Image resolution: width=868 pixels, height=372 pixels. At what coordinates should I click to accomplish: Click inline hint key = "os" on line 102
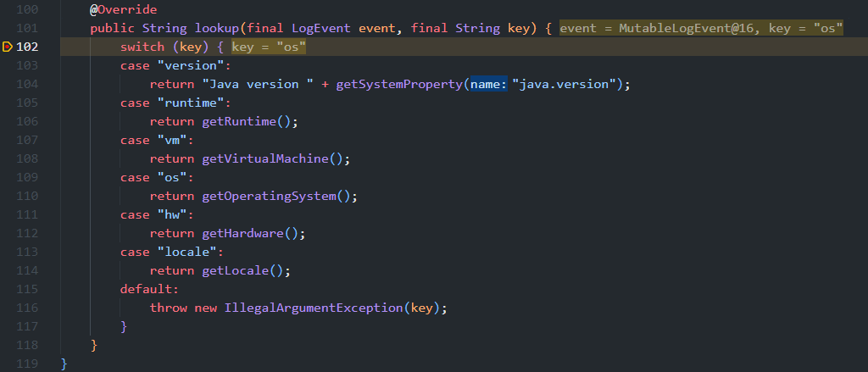(268, 47)
